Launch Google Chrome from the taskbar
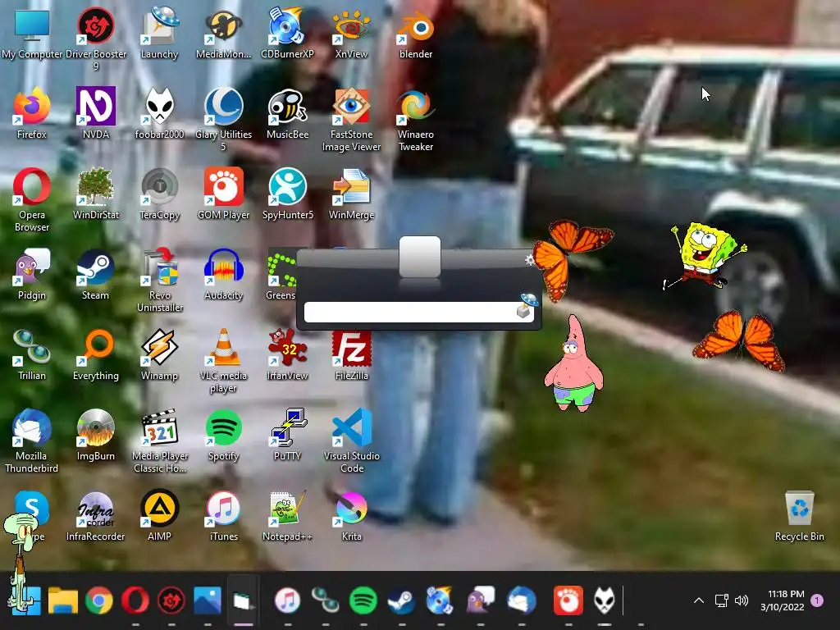The width and height of the screenshot is (840, 630). (x=99, y=600)
